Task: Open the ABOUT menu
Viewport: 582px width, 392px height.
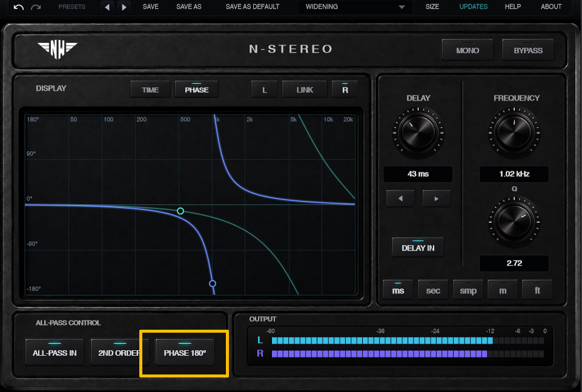Action: 551,7
